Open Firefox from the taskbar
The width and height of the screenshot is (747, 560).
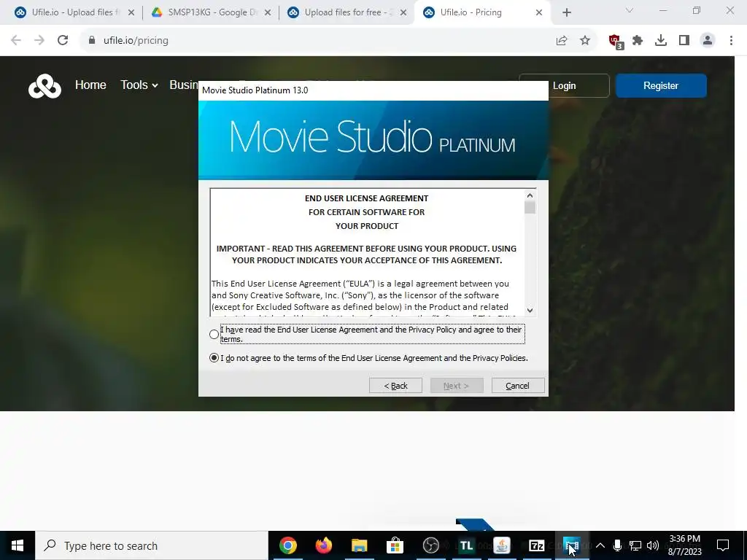[324, 545]
